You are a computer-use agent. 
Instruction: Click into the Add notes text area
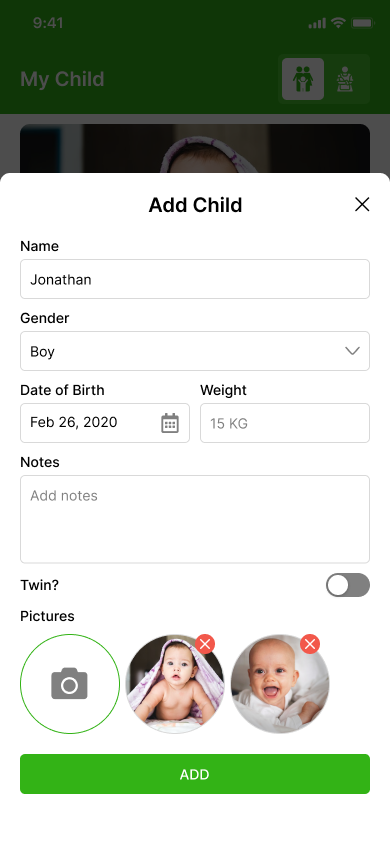coord(195,519)
